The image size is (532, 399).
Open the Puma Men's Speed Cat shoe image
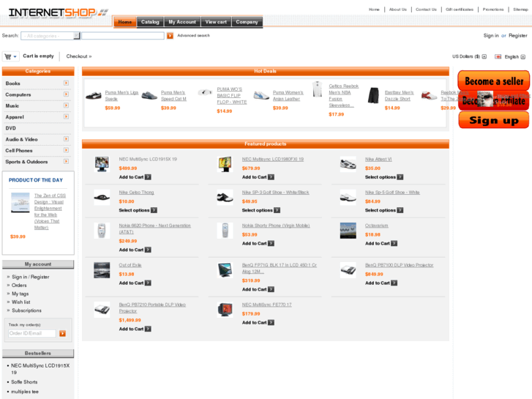pos(149,96)
